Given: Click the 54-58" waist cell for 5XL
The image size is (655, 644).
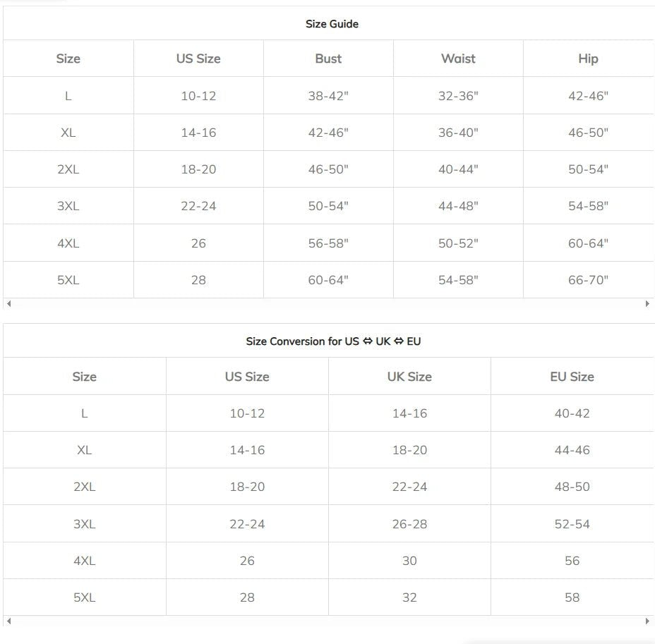Looking at the screenshot, I should pyautogui.click(x=458, y=279).
